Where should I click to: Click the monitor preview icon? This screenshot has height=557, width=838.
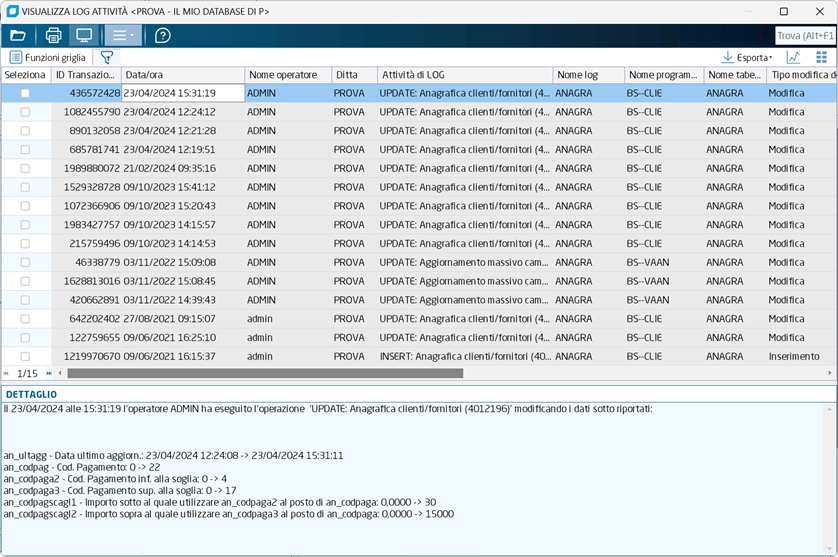(84, 36)
